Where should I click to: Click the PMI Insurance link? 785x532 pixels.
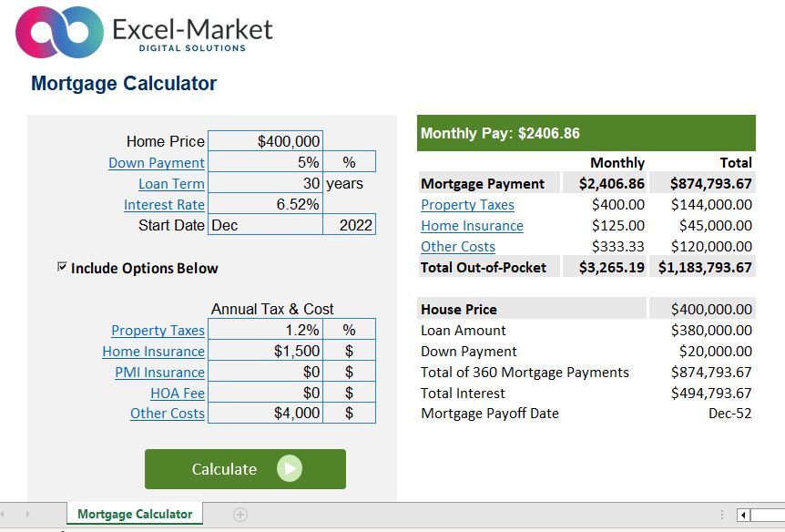pyautogui.click(x=159, y=373)
